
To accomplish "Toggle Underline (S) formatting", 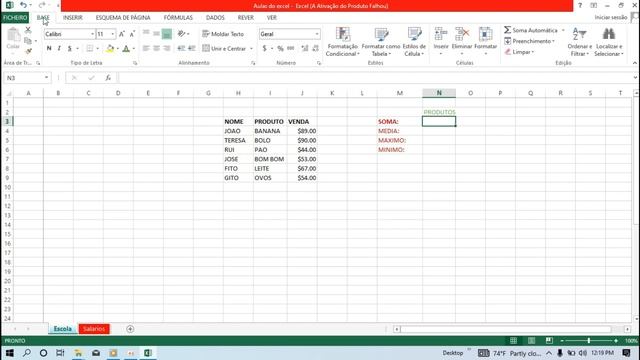I will (69, 48).
